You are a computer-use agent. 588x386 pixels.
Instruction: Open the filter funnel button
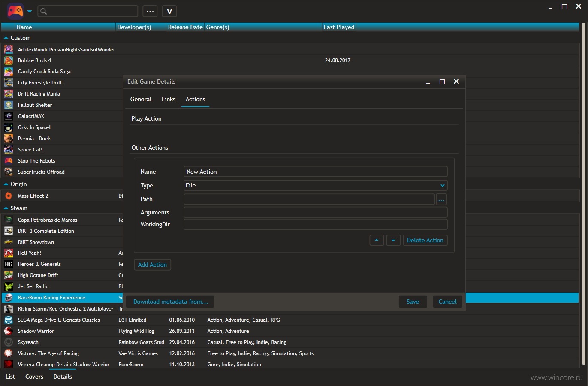coord(169,11)
